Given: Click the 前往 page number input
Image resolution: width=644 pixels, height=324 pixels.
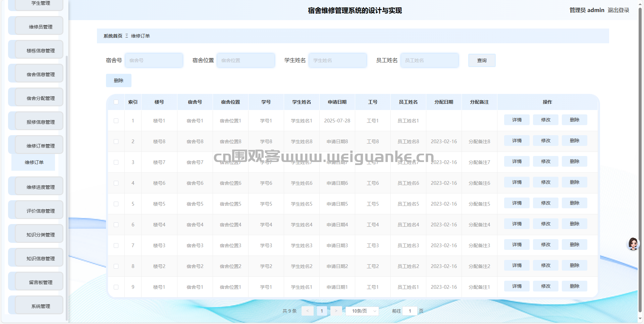Looking at the screenshot, I should [x=410, y=311].
